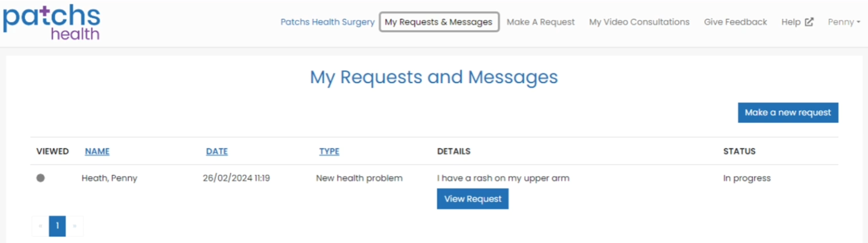Open the Penny user dropdown menu

(x=844, y=22)
